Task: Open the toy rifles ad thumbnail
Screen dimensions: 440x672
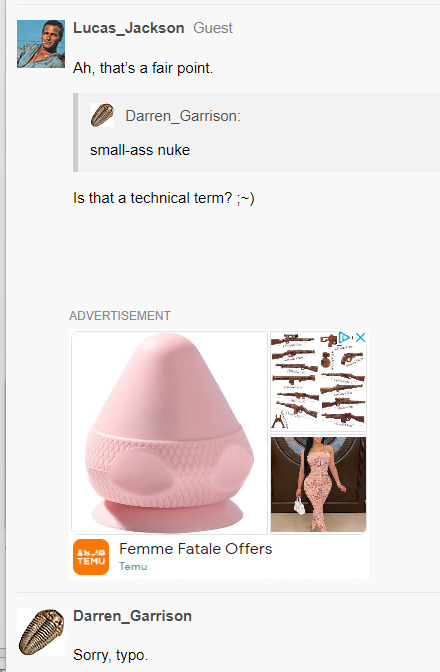Action: coord(318,381)
